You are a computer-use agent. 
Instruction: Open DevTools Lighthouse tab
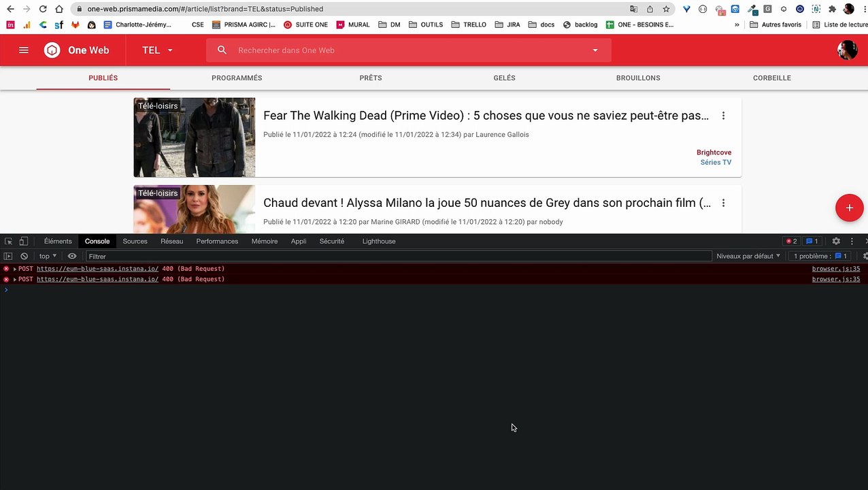[379, 242]
